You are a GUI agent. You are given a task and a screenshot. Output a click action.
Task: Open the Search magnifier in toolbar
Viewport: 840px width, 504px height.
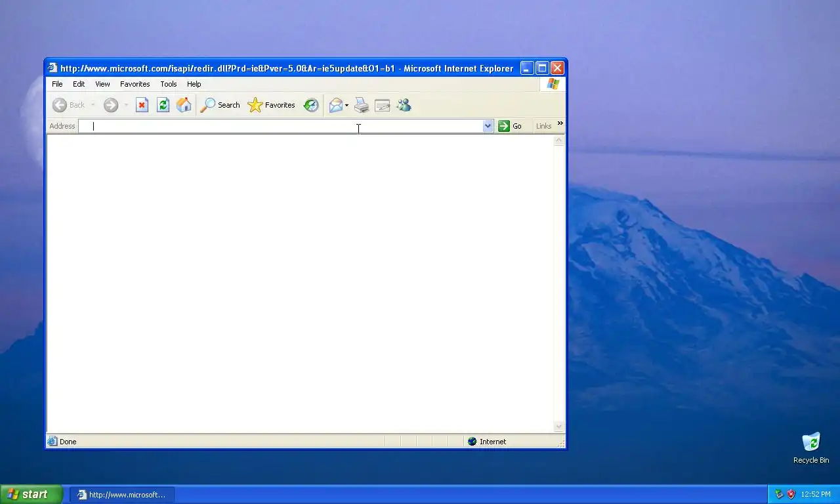[x=220, y=105]
